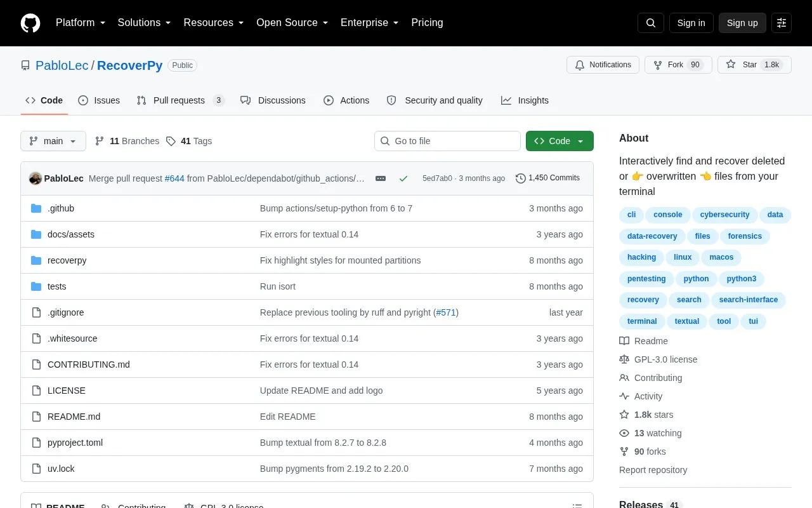
Task: Click the fork icon button
Action: click(x=678, y=65)
